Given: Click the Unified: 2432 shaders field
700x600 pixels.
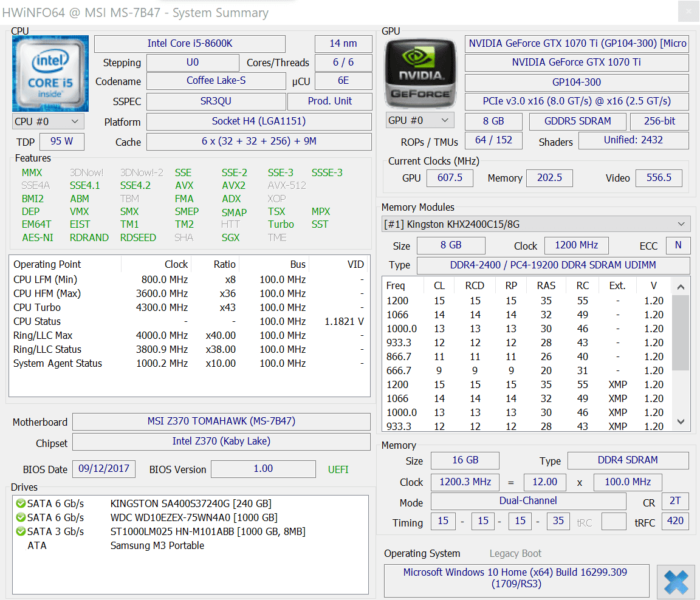Looking at the screenshot, I should (634, 140).
